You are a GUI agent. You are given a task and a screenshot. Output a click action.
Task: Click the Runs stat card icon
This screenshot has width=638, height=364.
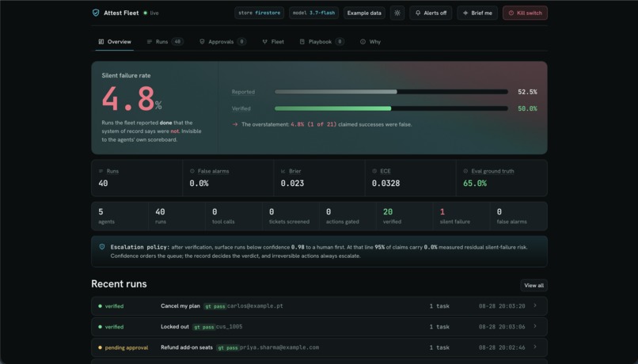[101, 171]
